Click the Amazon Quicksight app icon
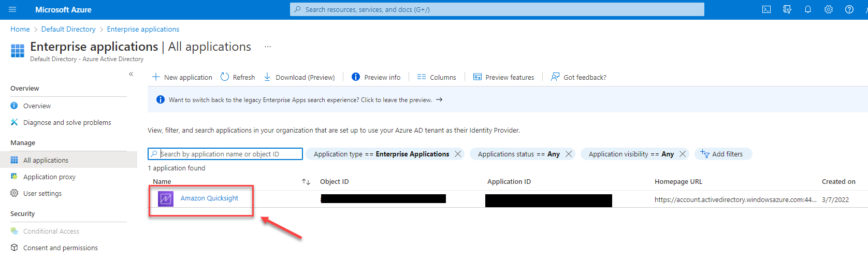Screen dimensions: 868x259 [166, 199]
